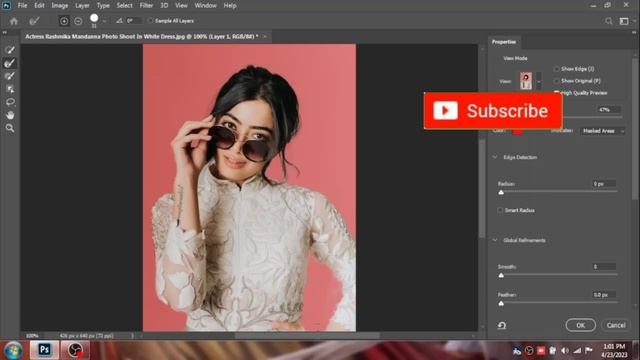Open the Type menu
This screenshot has height=360, width=640.
click(103, 6)
